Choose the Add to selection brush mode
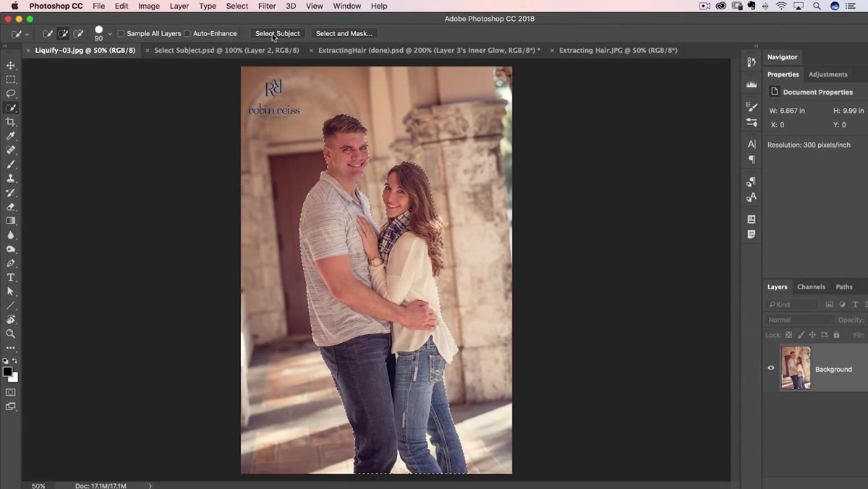The height and width of the screenshot is (489, 868). click(x=63, y=33)
